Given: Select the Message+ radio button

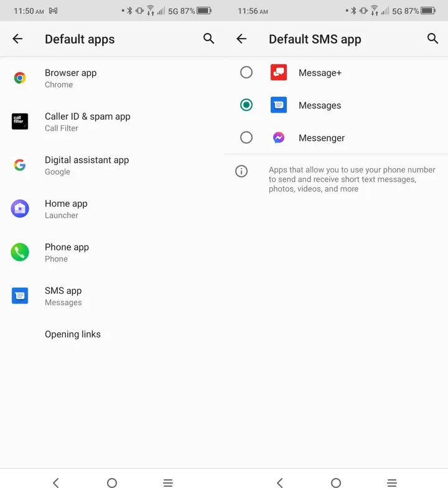Looking at the screenshot, I should pyautogui.click(x=246, y=72).
